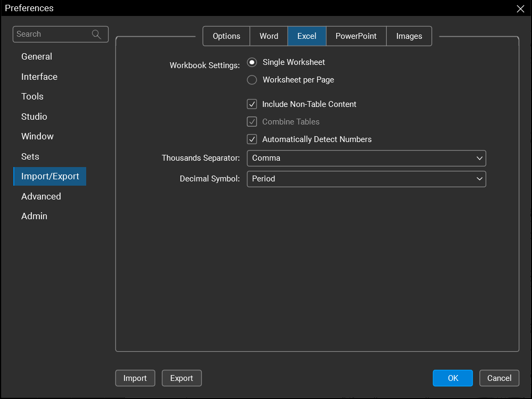Open the General preferences category
Viewport: 532px width, 399px height.
coord(37,56)
